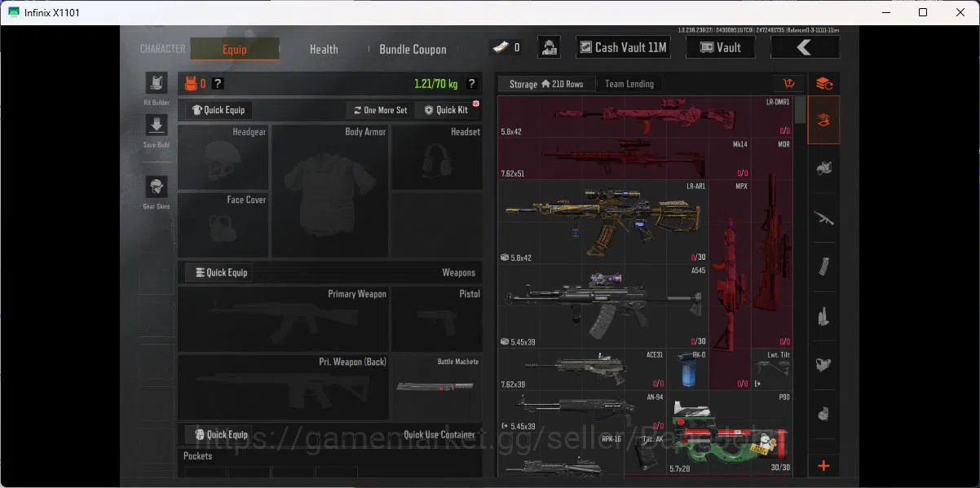980x488 pixels.
Task: Switch to the Equip tab
Action: (x=235, y=49)
